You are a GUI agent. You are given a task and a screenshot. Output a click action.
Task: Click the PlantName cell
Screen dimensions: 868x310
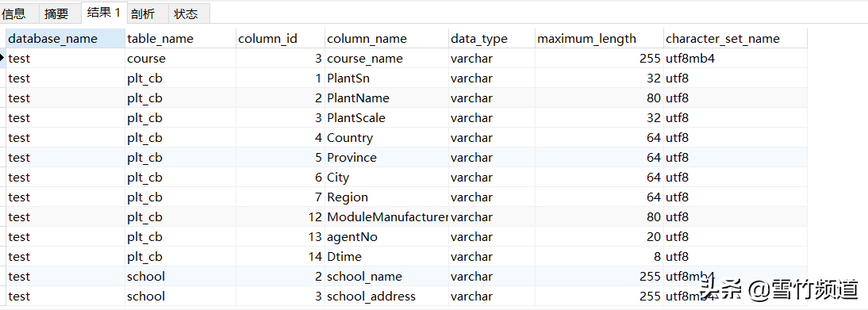coord(386,98)
